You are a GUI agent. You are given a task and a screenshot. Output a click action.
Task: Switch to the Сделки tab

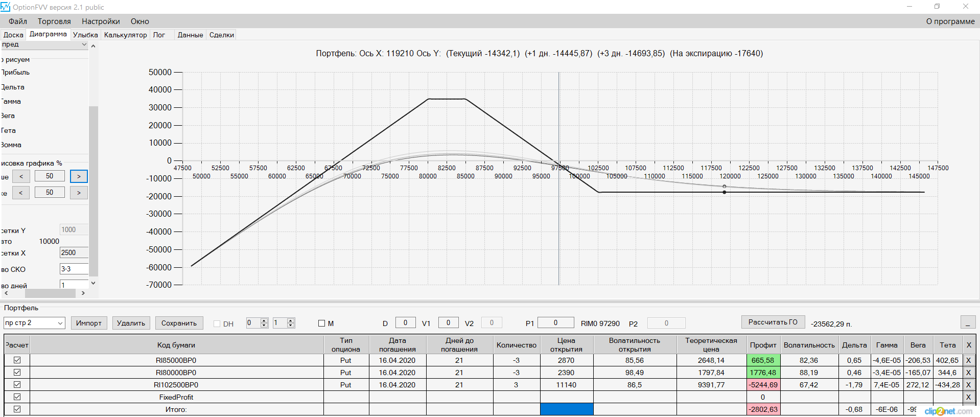pos(222,35)
